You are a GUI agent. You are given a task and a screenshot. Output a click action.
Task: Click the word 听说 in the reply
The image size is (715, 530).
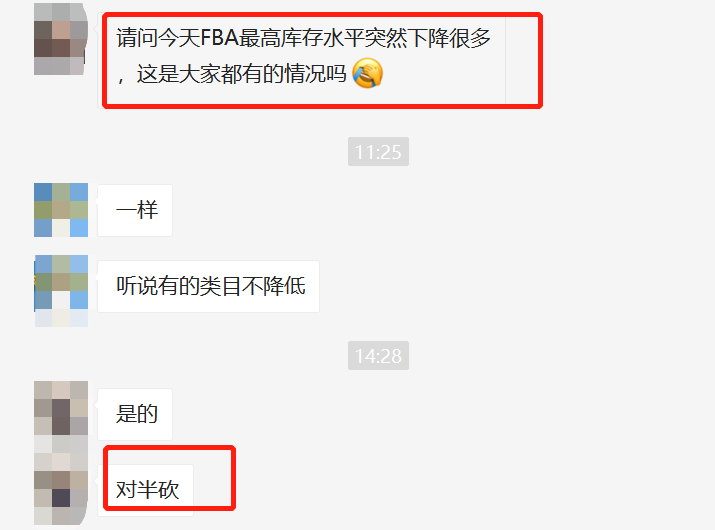(137, 286)
